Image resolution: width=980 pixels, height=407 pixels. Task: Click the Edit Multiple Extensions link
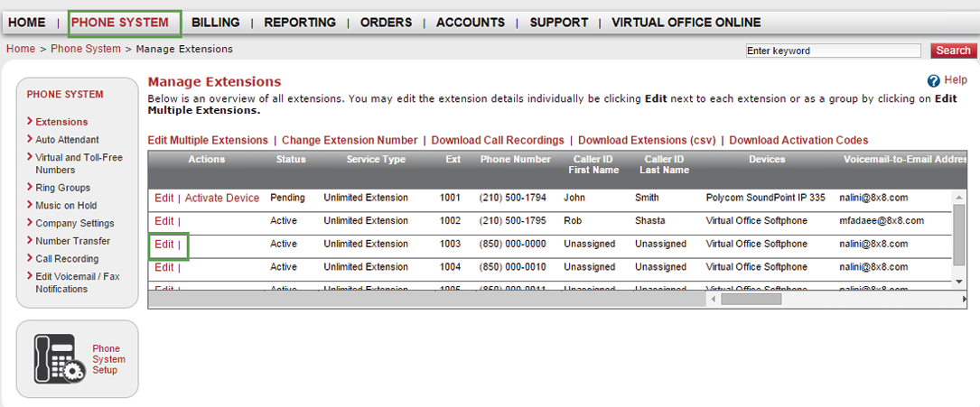pyautogui.click(x=208, y=140)
